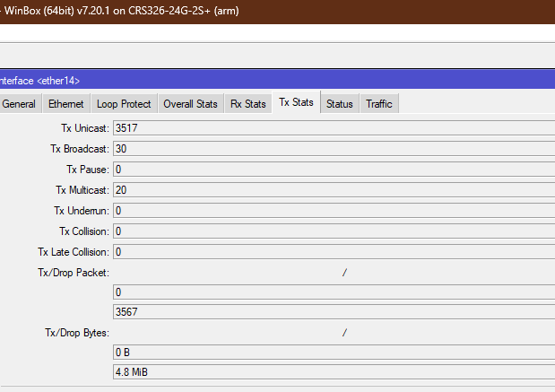Select the Tx Collision value field
Screen dimensions: 555x392
pos(334,231)
